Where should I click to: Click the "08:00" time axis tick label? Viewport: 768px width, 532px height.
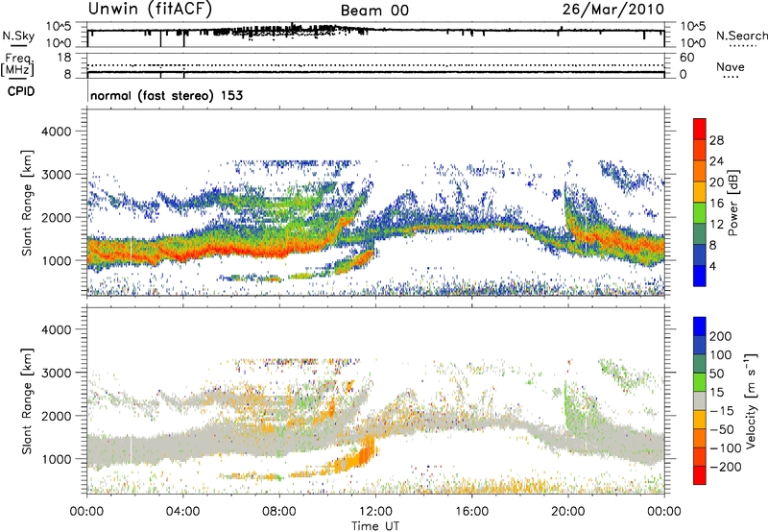pos(279,512)
